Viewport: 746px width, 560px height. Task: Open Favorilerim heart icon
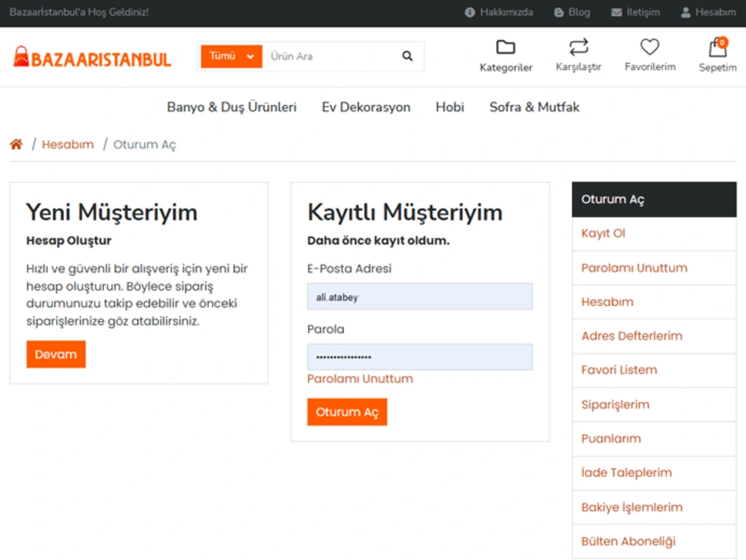[650, 46]
